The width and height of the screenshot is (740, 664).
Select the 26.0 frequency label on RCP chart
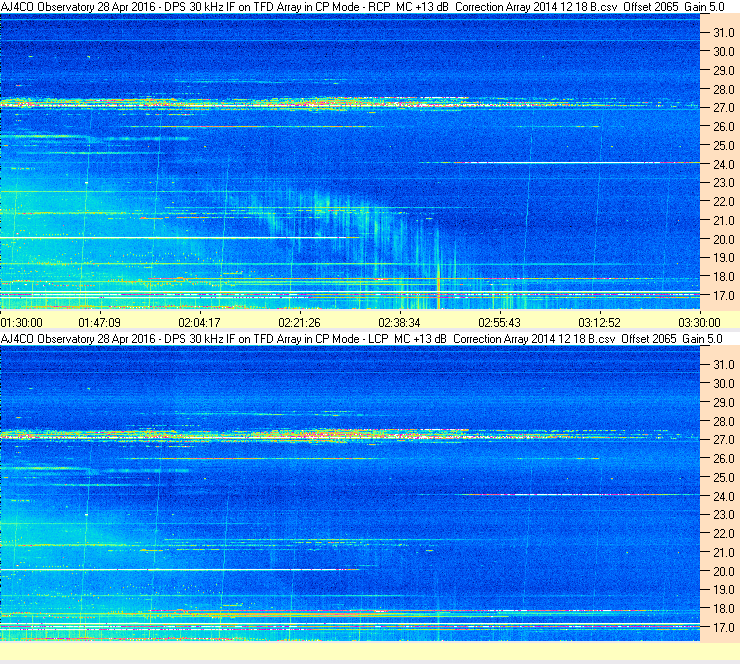point(723,126)
